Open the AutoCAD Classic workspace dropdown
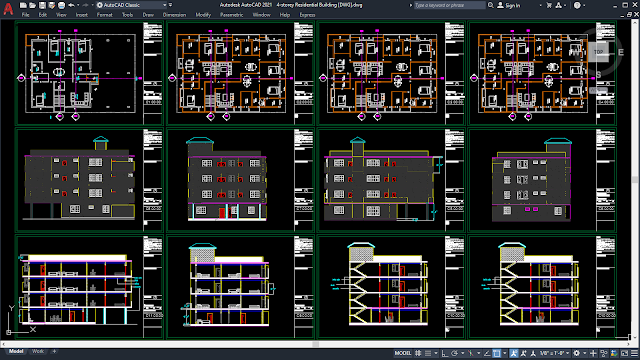Image resolution: width=640 pixels, height=360 pixels. pyautogui.click(x=131, y=5)
